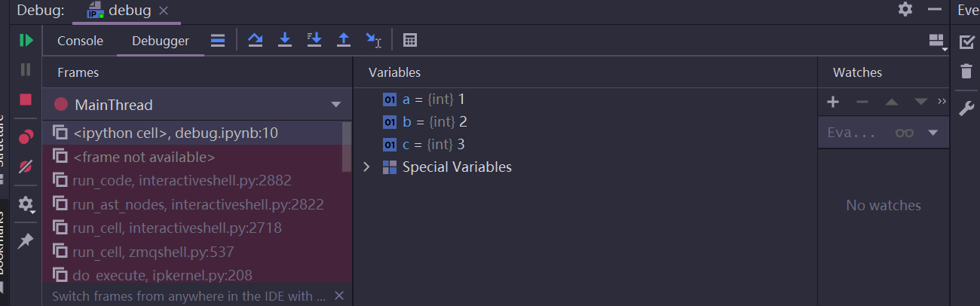Open the Evaluate Expression calculator

tap(410, 41)
